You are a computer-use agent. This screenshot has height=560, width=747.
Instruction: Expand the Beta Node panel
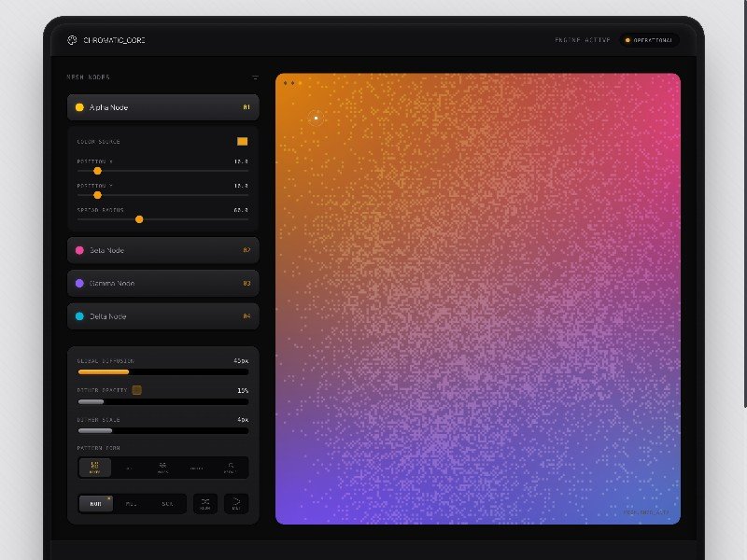(x=162, y=249)
